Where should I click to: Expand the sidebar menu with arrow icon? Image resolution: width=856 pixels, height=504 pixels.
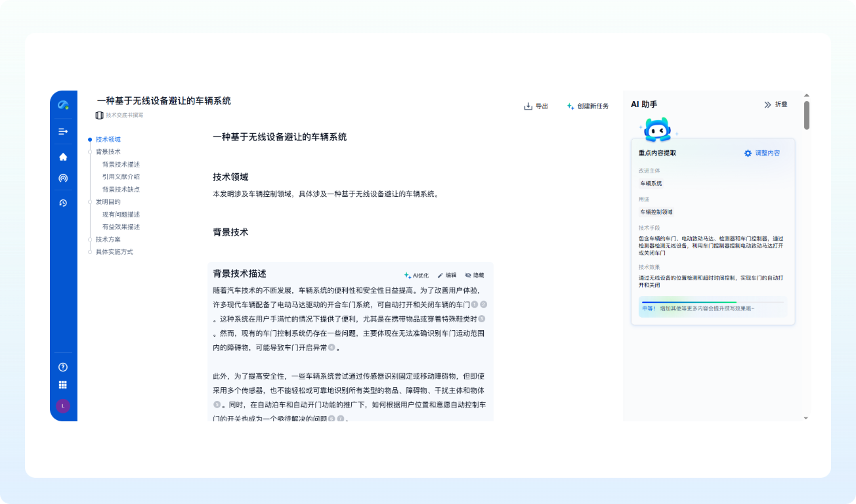(63, 132)
